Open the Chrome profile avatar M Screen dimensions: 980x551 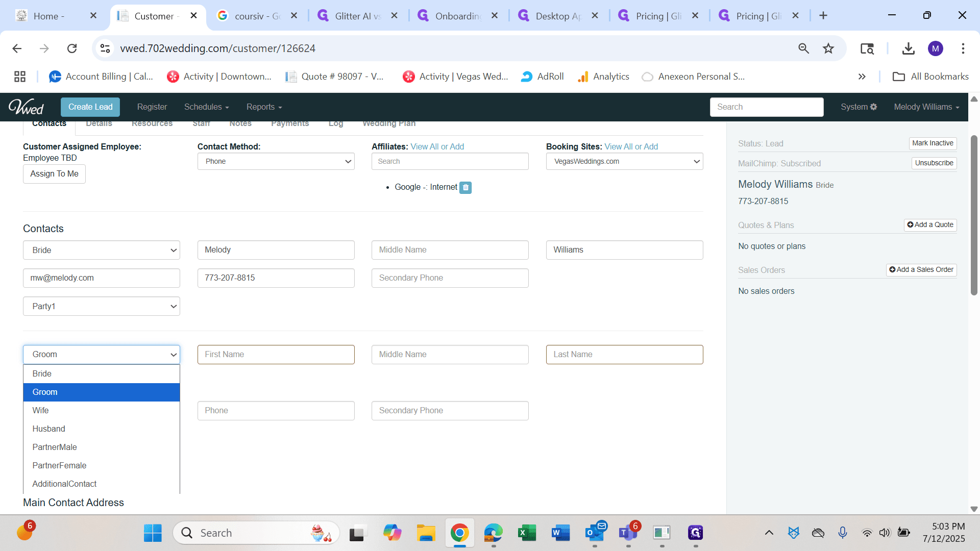click(936, 48)
